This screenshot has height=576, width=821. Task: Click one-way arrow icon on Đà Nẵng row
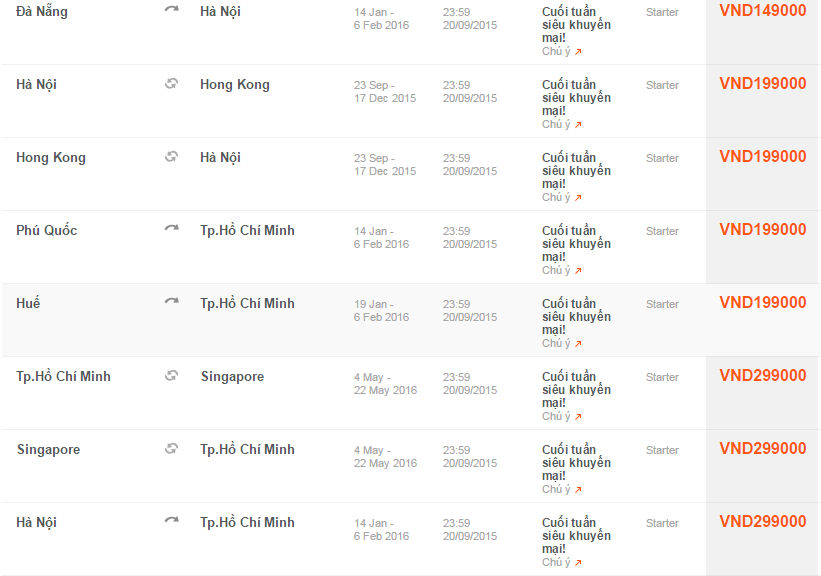(x=171, y=10)
